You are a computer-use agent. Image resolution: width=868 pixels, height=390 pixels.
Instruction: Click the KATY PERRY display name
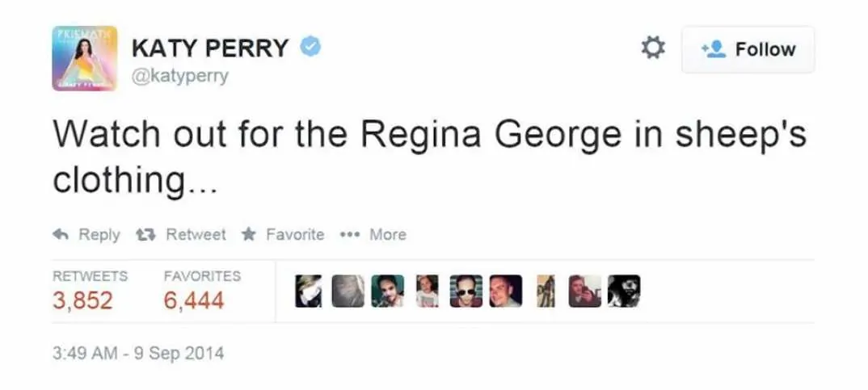pos(210,48)
